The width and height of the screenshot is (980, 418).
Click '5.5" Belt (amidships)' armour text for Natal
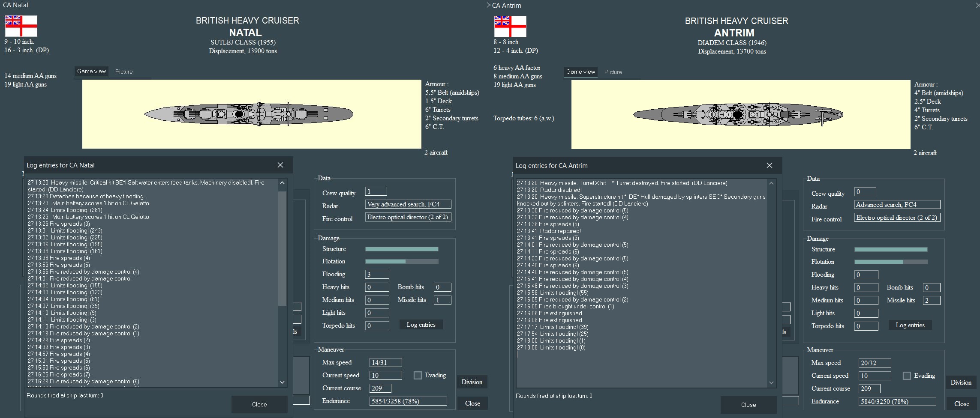[452, 93]
